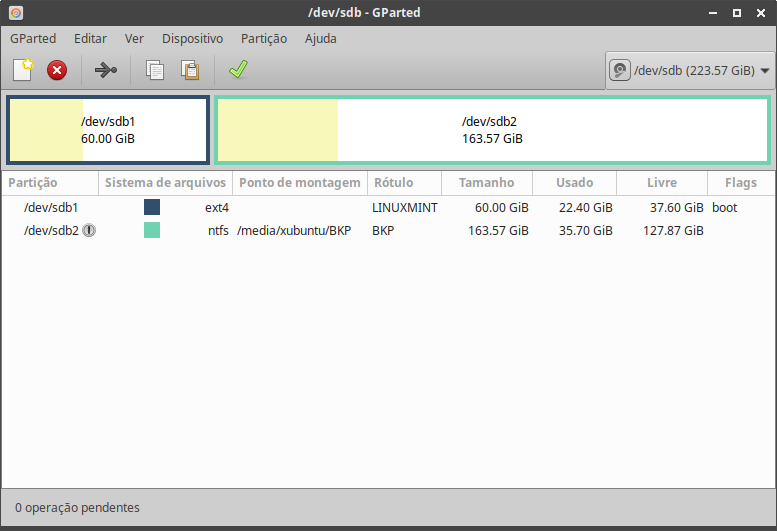Click the teal ntfs color swatch

(x=152, y=230)
